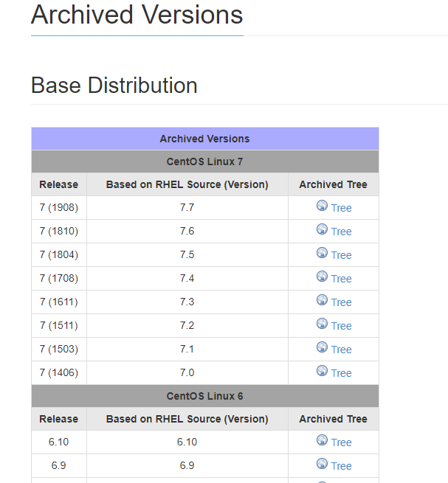Select the release cell 7 (1611)
Screen dimensions: 448x483
(59, 302)
